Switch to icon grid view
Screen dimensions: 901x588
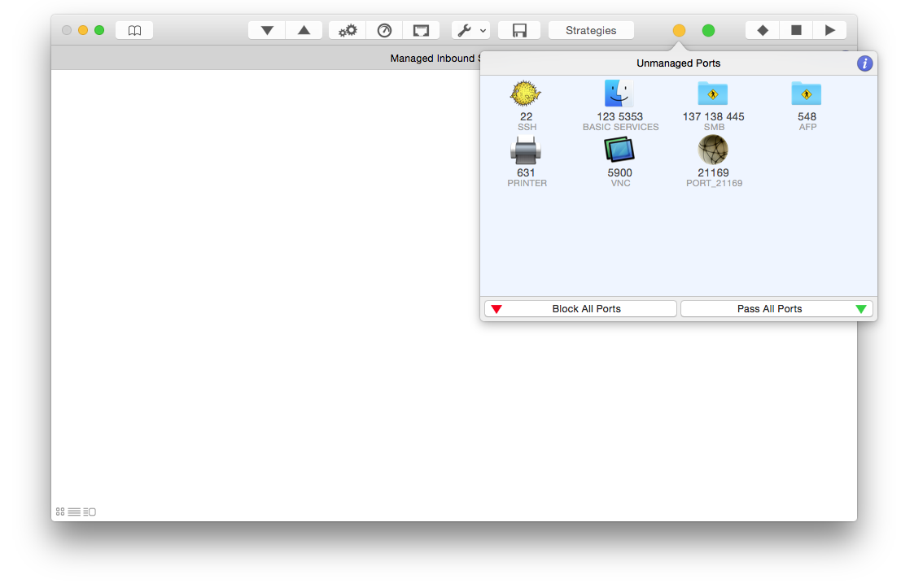(x=60, y=512)
